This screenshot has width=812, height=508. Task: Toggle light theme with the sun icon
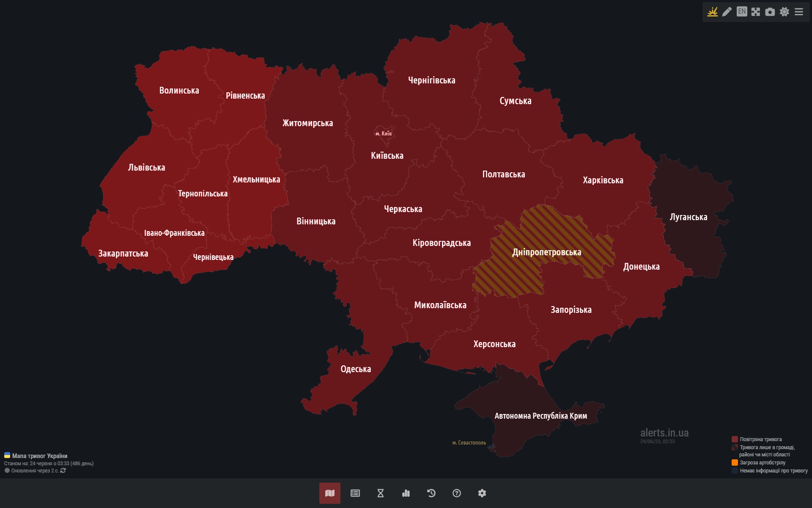785,12
